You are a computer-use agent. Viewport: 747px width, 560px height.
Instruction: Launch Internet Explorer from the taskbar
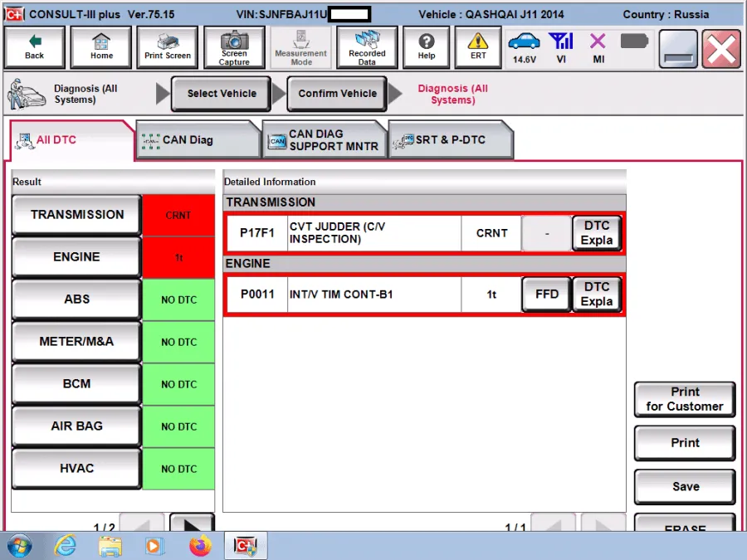click(x=65, y=546)
